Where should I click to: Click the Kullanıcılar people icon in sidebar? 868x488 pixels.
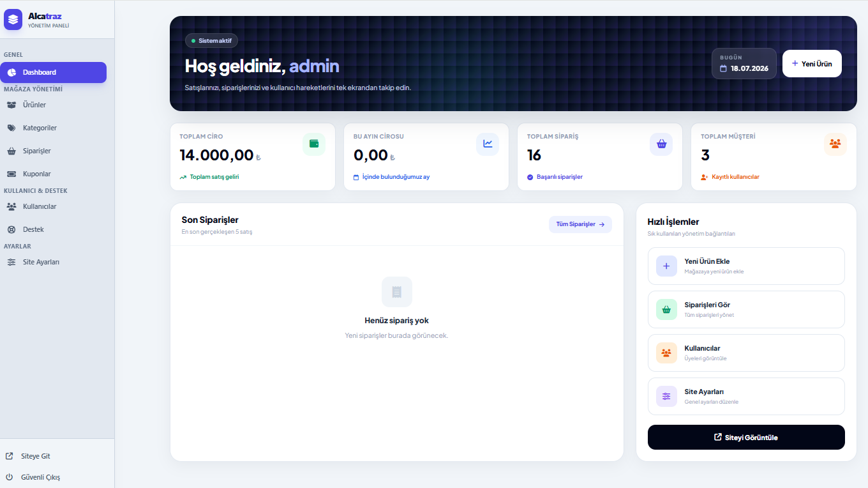coord(11,206)
